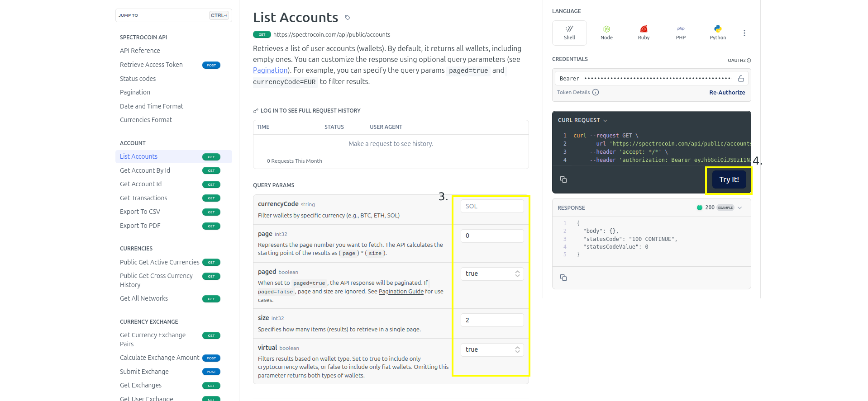Click the STATUS column header
The width and height of the screenshot is (868, 401).
[x=334, y=127]
